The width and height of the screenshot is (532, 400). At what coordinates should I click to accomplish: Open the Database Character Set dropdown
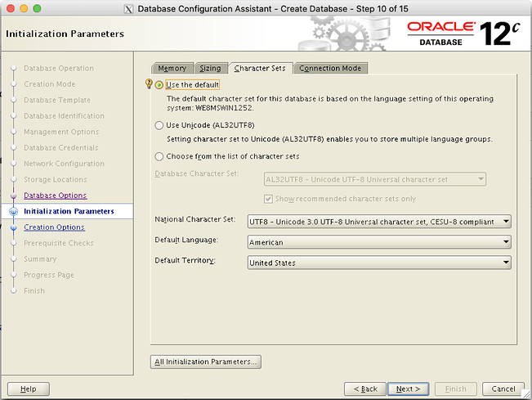click(375, 179)
